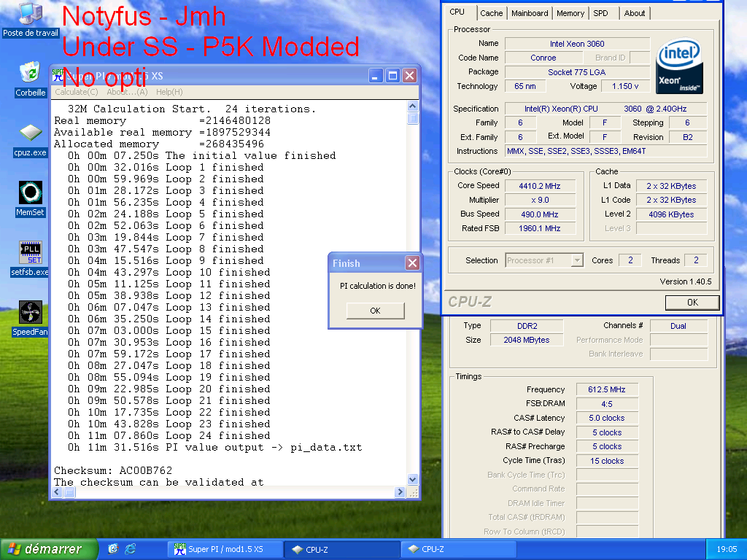Minimize the Super PI window
The width and height of the screenshot is (747, 560).
coord(376,75)
